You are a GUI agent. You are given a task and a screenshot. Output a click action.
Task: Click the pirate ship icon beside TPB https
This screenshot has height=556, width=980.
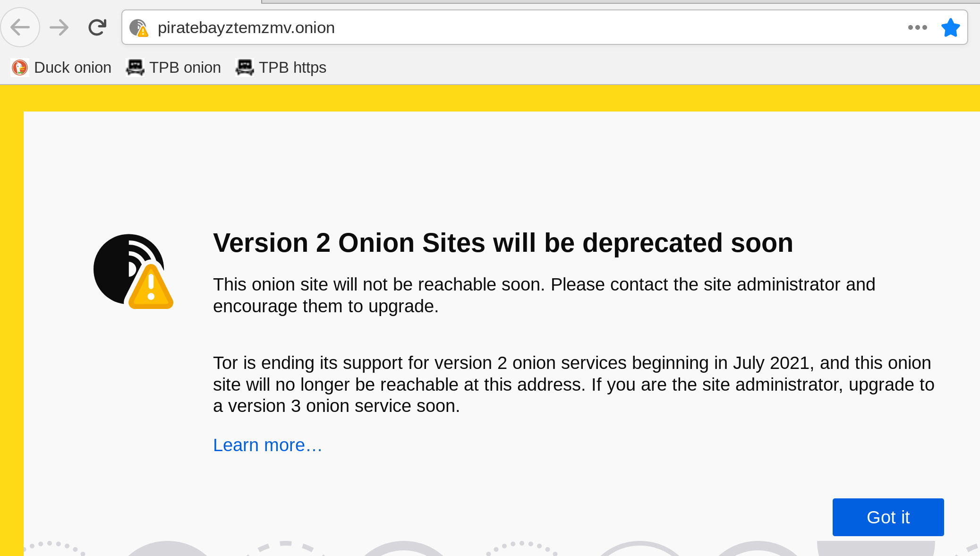pyautogui.click(x=245, y=68)
